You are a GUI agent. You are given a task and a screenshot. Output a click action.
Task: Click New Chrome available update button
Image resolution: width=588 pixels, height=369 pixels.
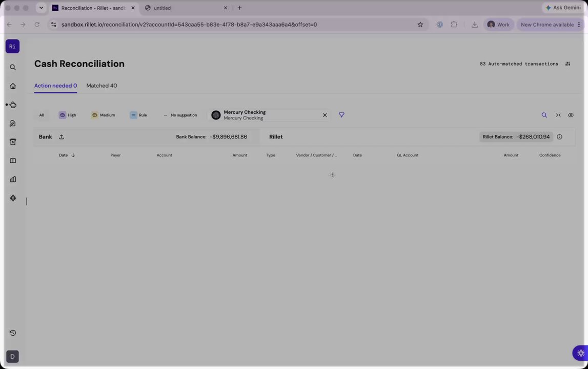(550, 25)
